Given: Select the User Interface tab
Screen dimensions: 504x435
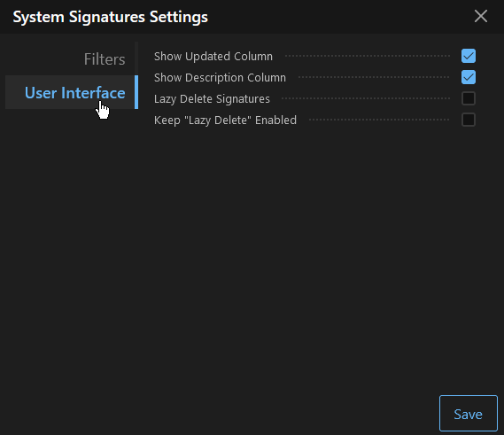Looking at the screenshot, I should pos(74,93).
